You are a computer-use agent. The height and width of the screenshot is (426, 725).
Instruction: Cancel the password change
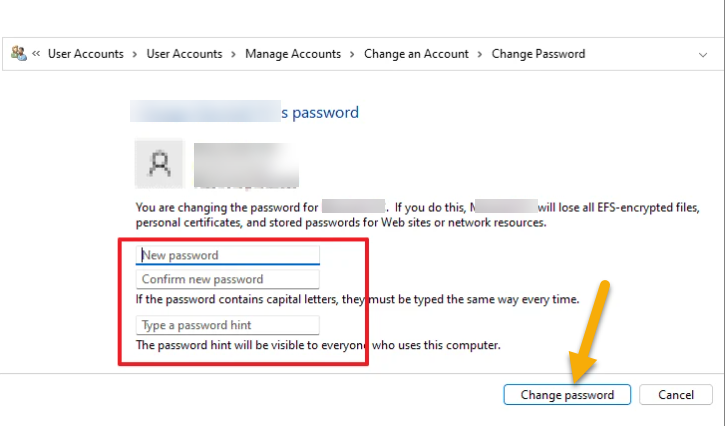pyautogui.click(x=675, y=395)
